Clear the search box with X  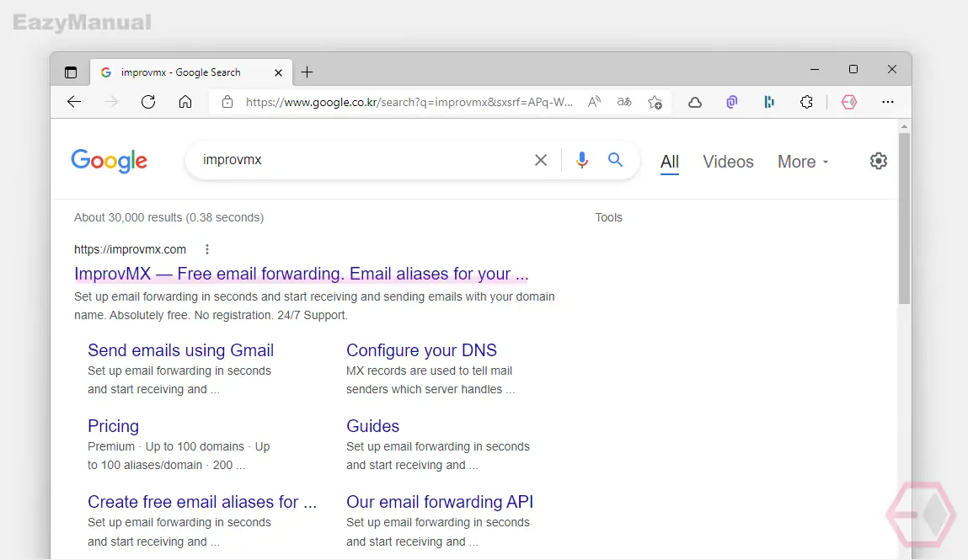(x=541, y=160)
